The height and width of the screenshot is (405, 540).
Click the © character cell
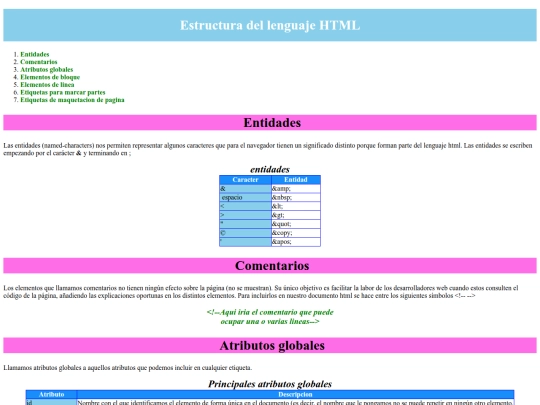point(245,233)
